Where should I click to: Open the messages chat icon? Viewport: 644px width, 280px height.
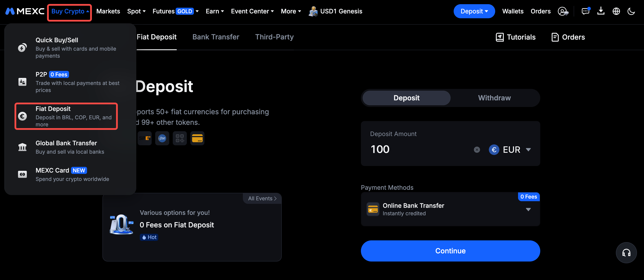click(586, 11)
